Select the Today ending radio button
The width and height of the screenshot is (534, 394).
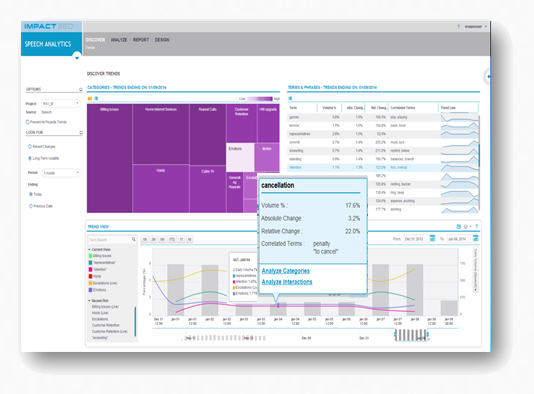(x=31, y=194)
